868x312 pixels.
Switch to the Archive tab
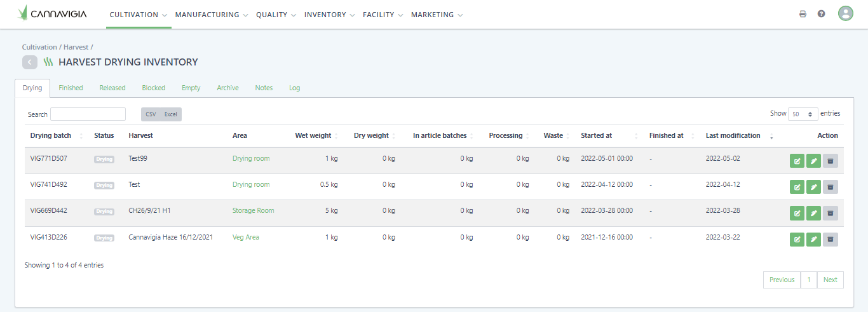[227, 88]
